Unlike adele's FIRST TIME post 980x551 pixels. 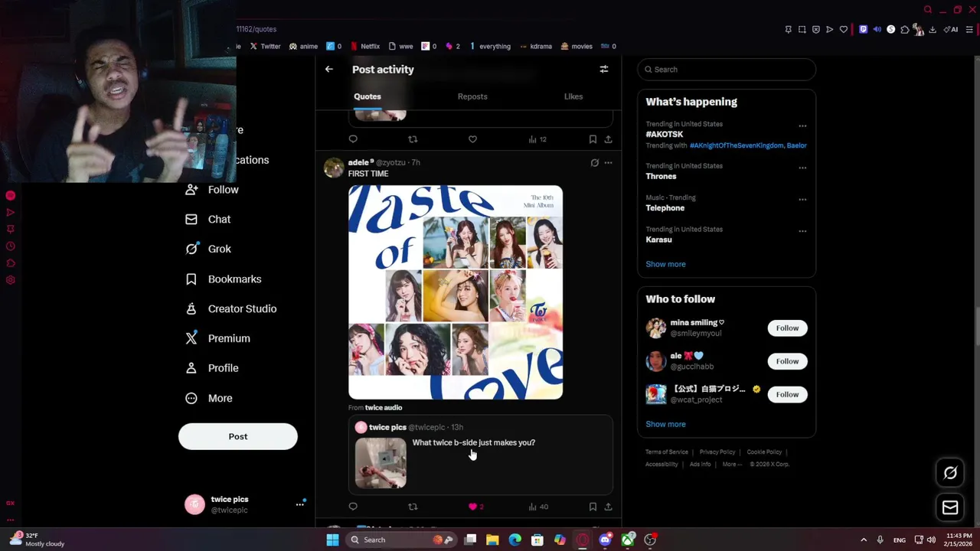[x=472, y=507]
